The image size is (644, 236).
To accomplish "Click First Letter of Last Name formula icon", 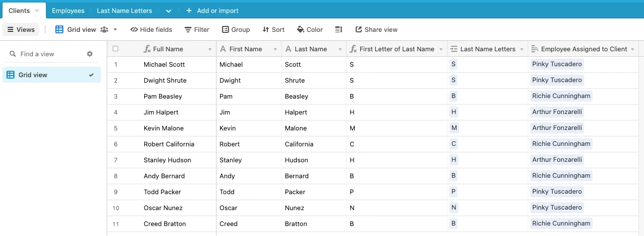I will [353, 49].
